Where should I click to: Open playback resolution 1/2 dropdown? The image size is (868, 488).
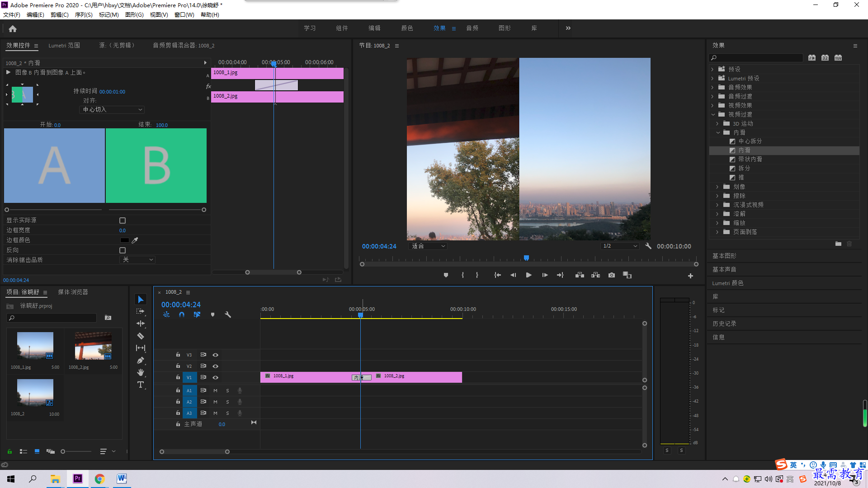click(620, 246)
